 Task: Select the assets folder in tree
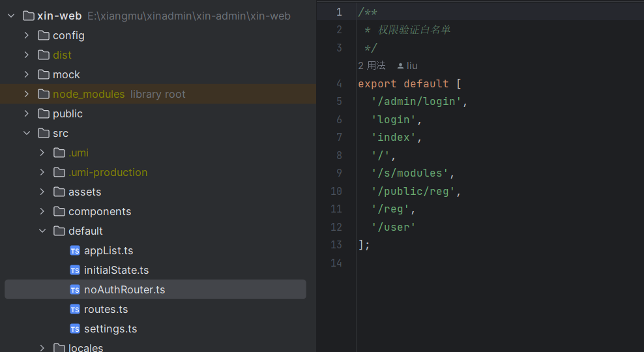coord(85,192)
